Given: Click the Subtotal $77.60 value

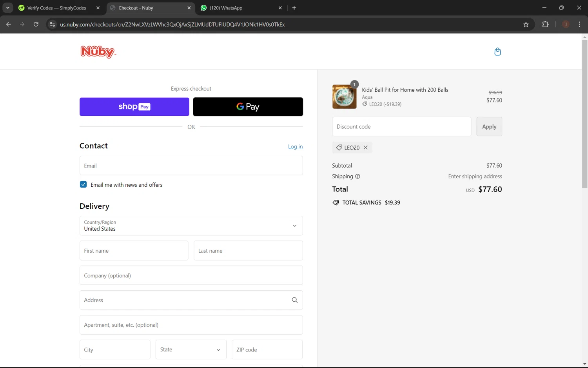Looking at the screenshot, I should [x=494, y=166].
